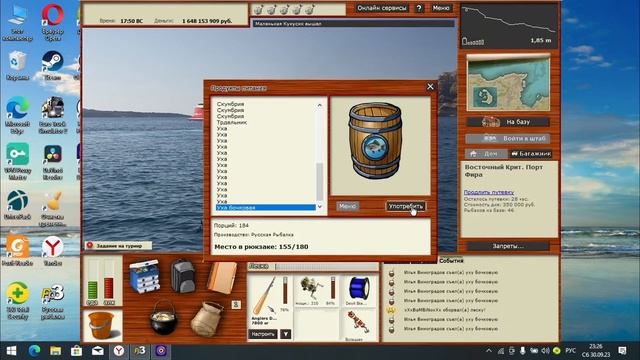Click the question mark help button
This screenshot has width=640, height=360.
click(x=419, y=8)
